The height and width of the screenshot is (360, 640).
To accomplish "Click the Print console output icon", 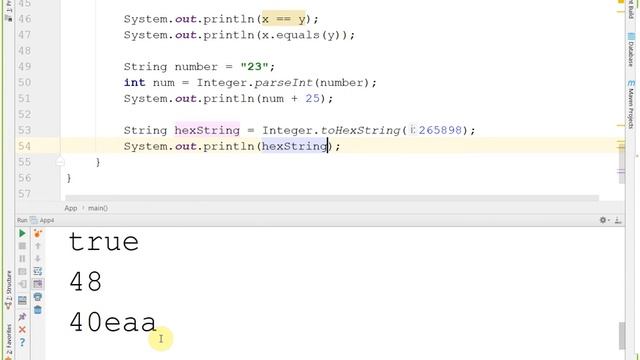I will 38,297.
